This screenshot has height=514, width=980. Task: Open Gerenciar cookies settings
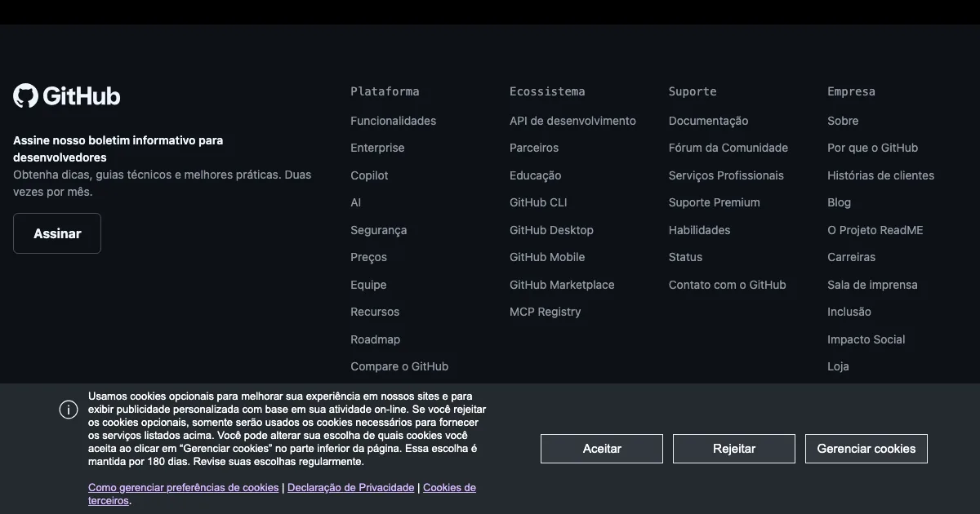point(866,449)
